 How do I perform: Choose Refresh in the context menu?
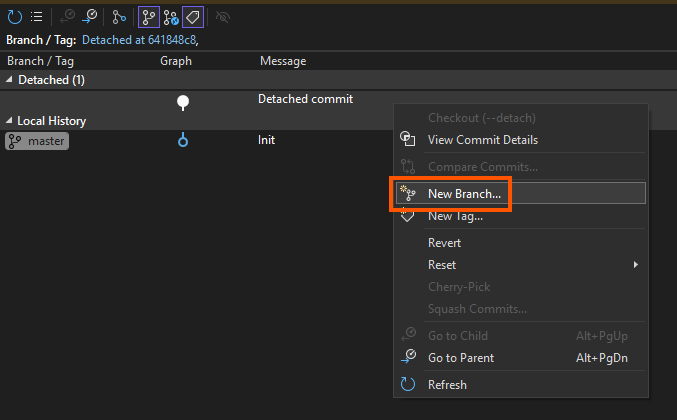(x=521, y=385)
